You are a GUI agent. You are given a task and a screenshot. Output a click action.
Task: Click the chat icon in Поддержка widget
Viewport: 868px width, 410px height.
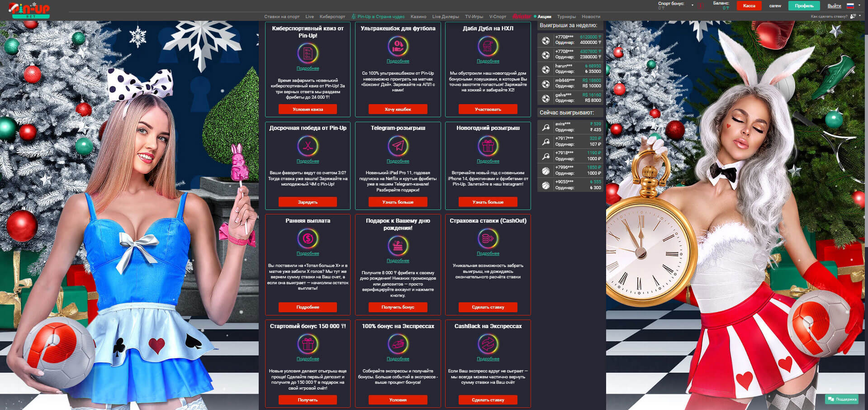pyautogui.click(x=830, y=399)
